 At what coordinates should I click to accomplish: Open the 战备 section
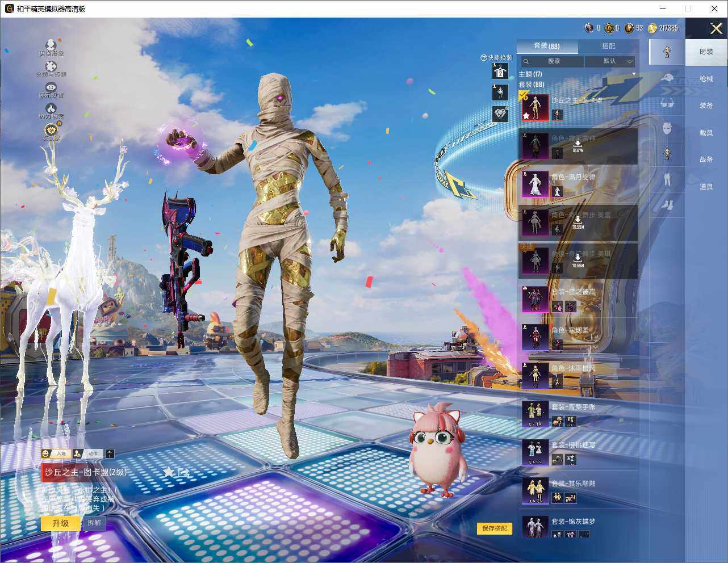pos(706,159)
